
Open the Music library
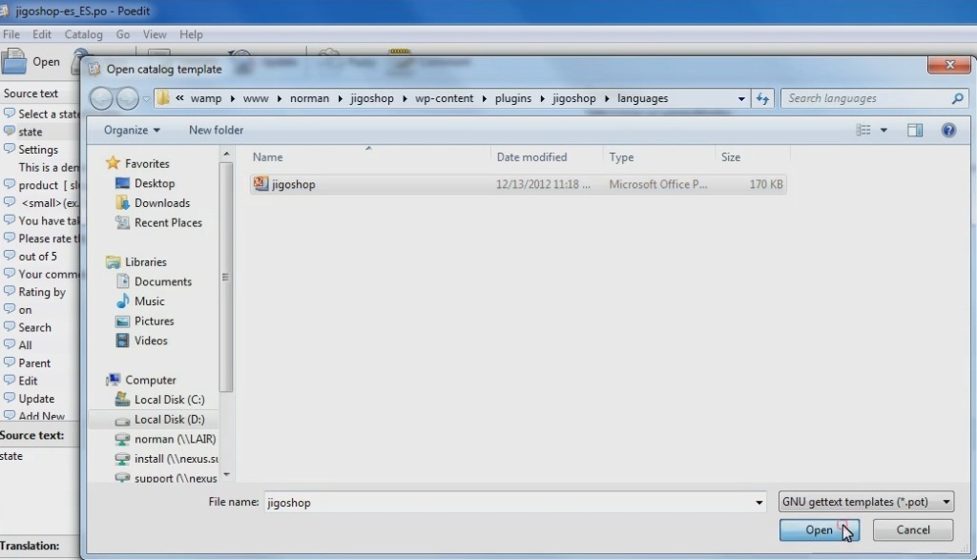pyautogui.click(x=149, y=301)
